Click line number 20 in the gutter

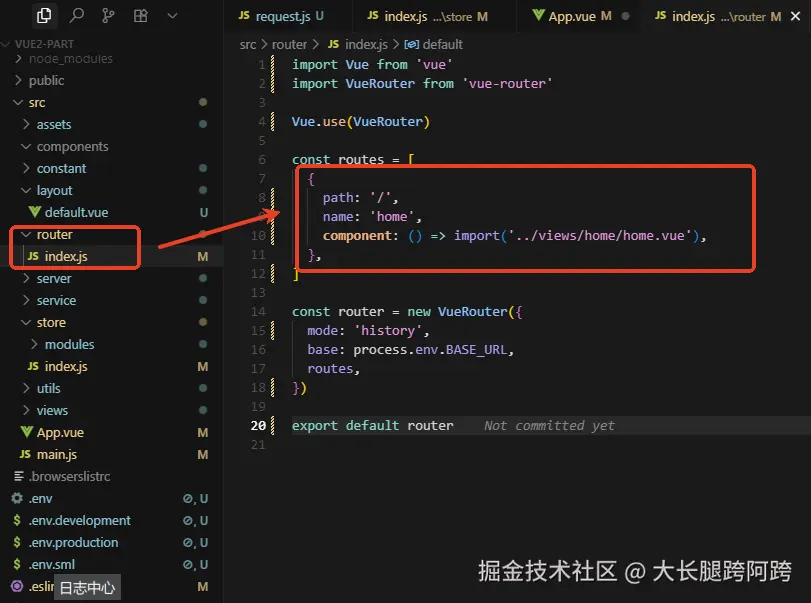point(258,426)
